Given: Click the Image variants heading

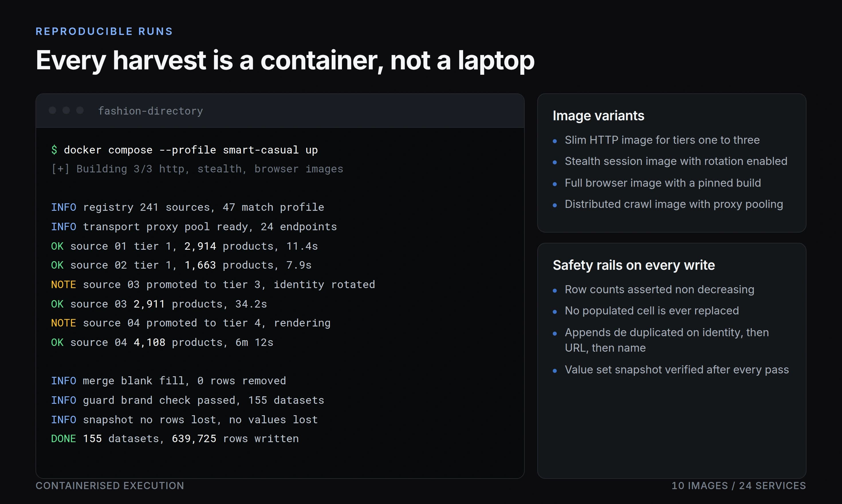Looking at the screenshot, I should [598, 116].
